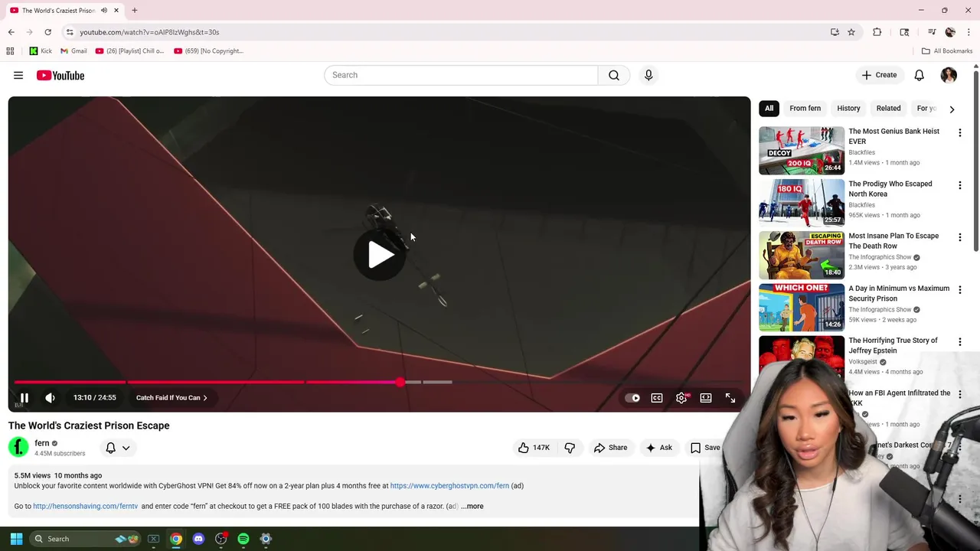Open a new browser tab
This screenshot has width=980, height=551.
[134, 10]
